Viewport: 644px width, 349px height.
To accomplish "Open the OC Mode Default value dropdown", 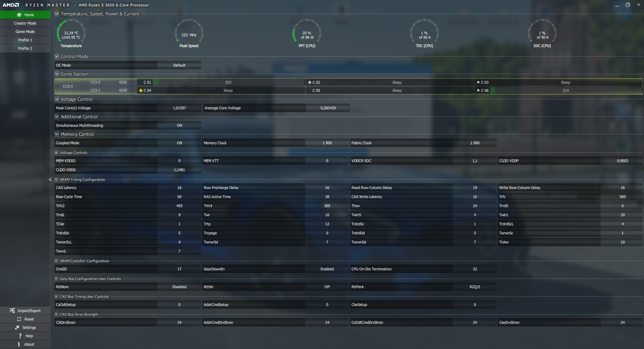I will [x=179, y=65].
